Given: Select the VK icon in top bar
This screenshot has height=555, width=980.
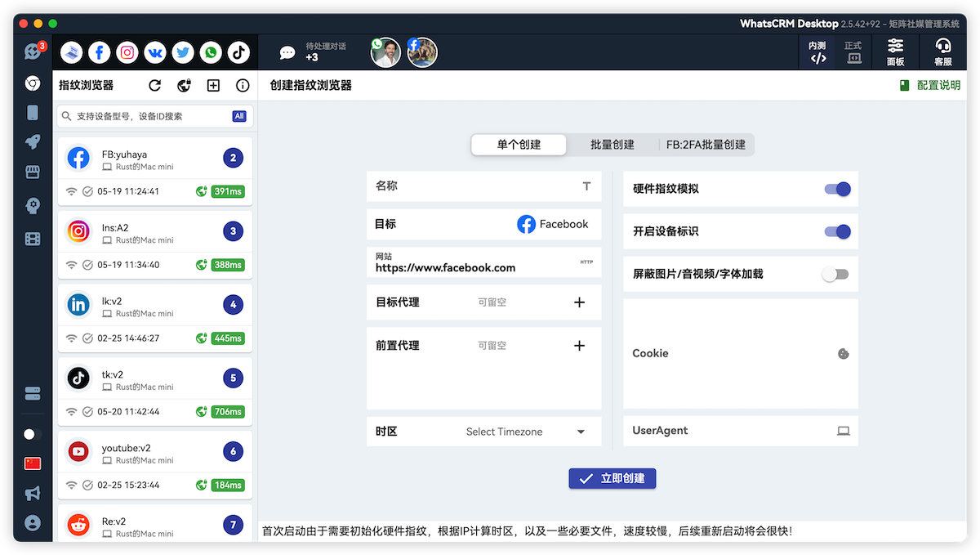Looking at the screenshot, I should [x=155, y=53].
